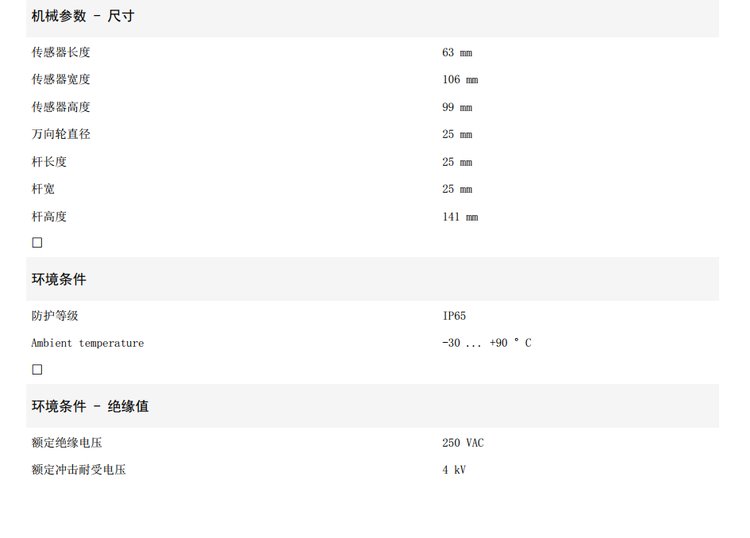The image size is (750, 538).
Task: Click the 传感器宽度 label
Action: [x=61, y=79]
